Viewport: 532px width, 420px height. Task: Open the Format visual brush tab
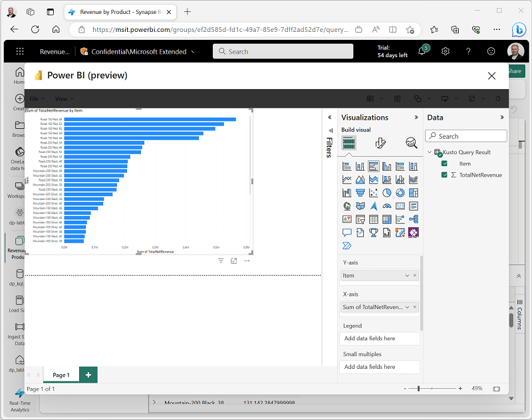coord(380,143)
